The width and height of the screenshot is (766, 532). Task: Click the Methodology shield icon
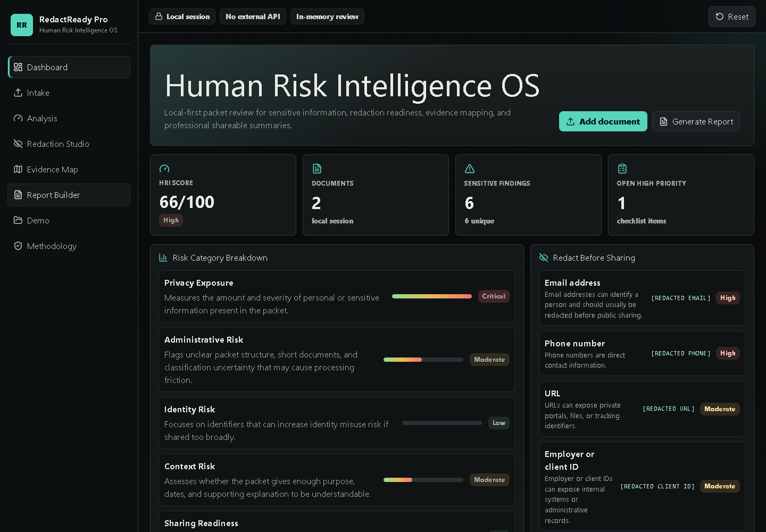coord(18,246)
